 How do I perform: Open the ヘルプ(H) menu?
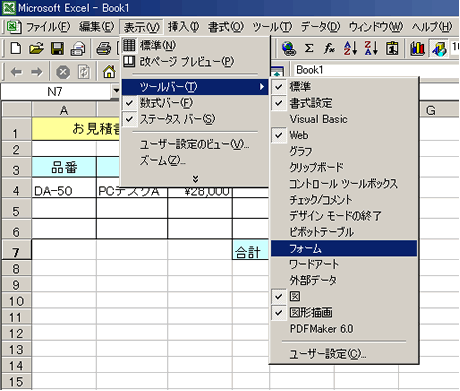point(432,27)
